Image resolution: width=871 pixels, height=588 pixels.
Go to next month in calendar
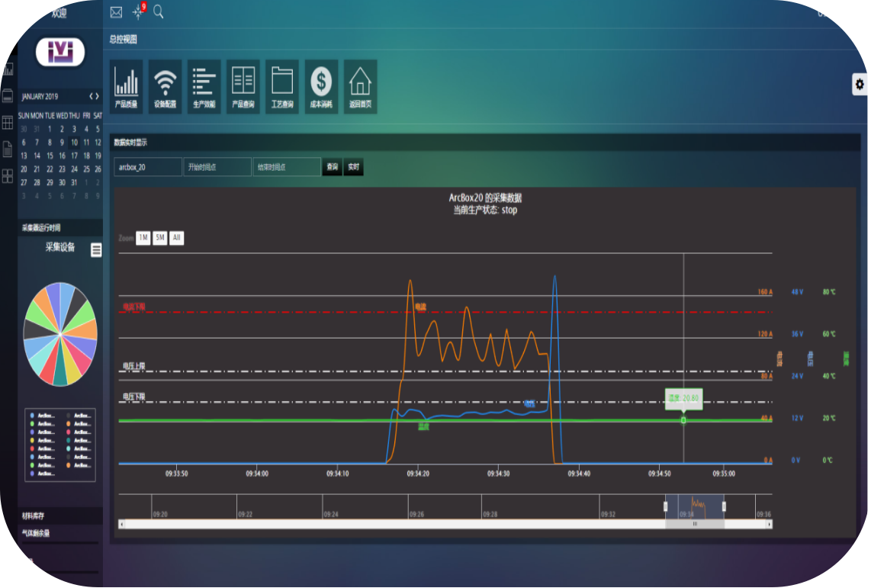98,96
